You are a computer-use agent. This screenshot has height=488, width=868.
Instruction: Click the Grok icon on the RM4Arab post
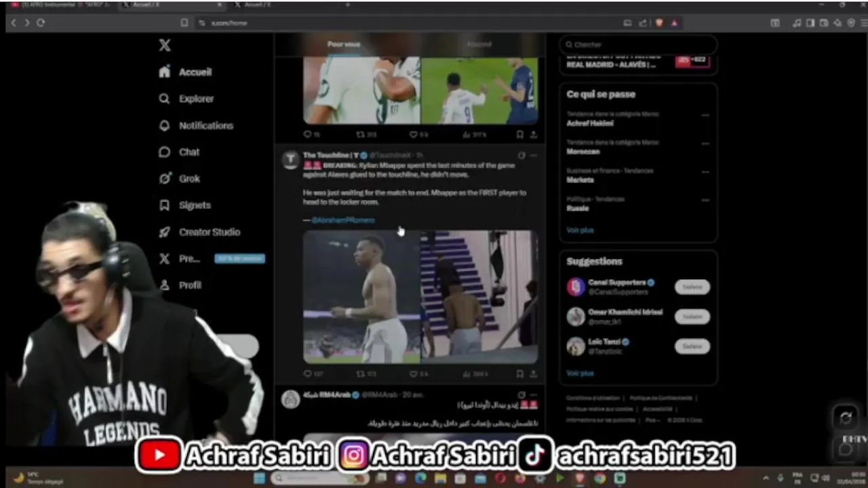pos(521,394)
